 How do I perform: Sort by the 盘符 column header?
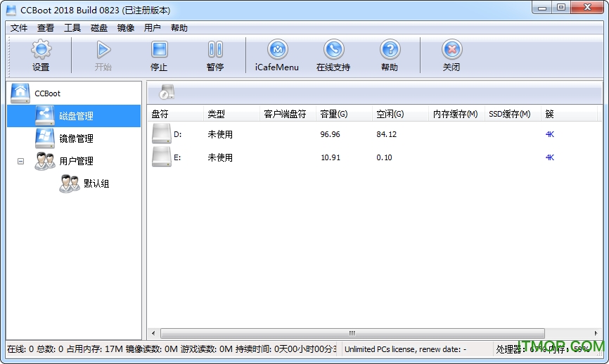tap(176, 114)
